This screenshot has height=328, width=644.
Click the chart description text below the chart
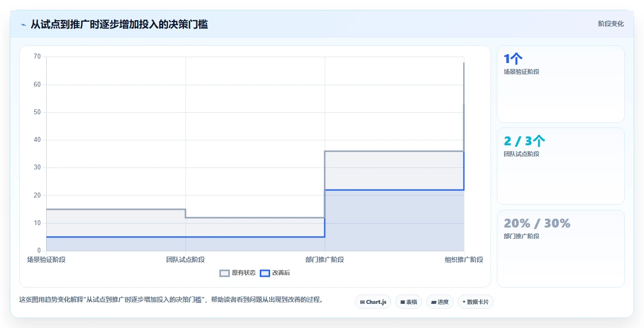pyautogui.click(x=171, y=299)
